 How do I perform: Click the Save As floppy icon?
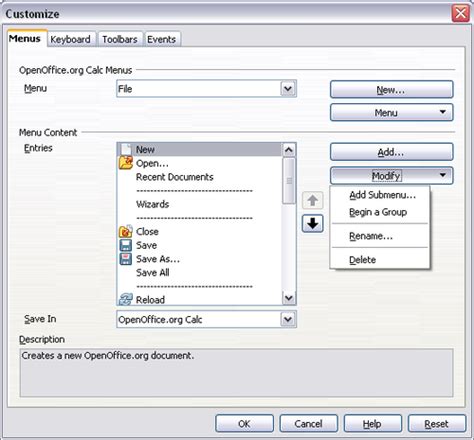pyautogui.click(x=126, y=259)
